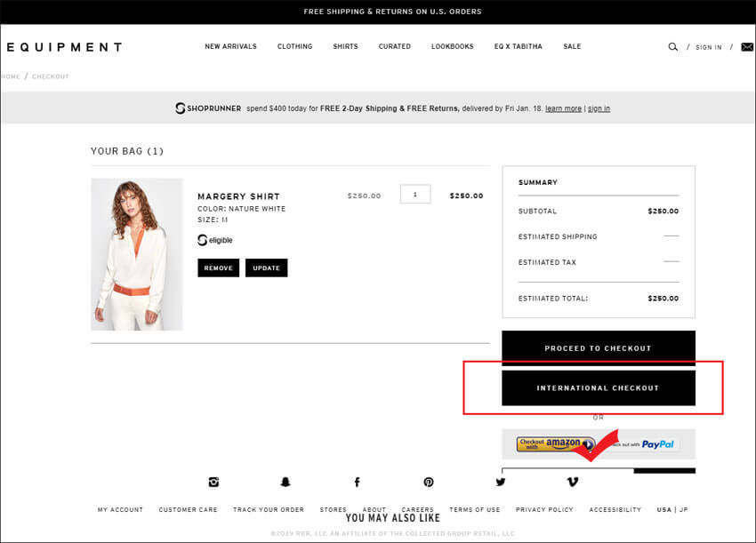
Task: Open Privacy Policy footer link
Action: point(544,509)
